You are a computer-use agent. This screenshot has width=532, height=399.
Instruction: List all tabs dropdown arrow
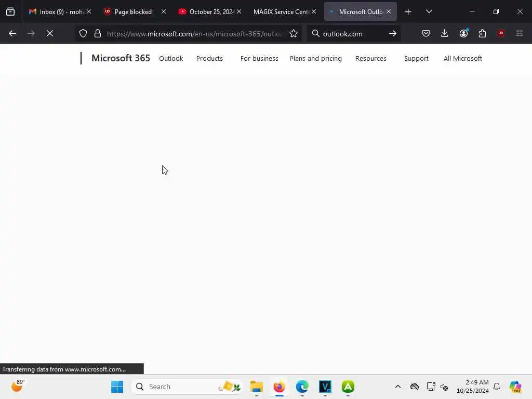[429, 11]
